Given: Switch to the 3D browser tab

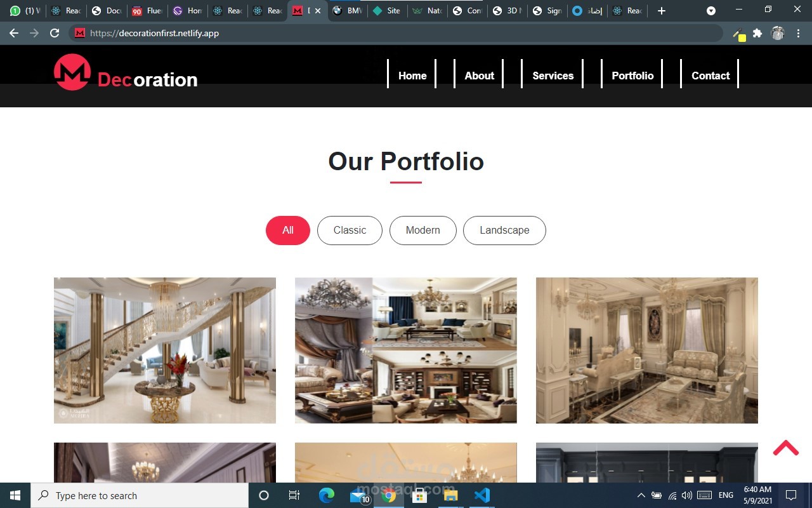Looking at the screenshot, I should pos(508,11).
